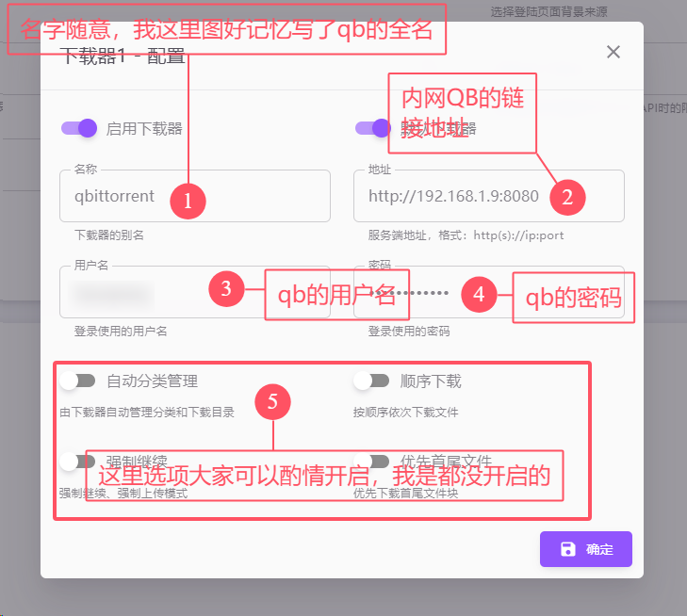Close the downloader config dialog
Screen dimensions: 687x616
(x=613, y=52)
